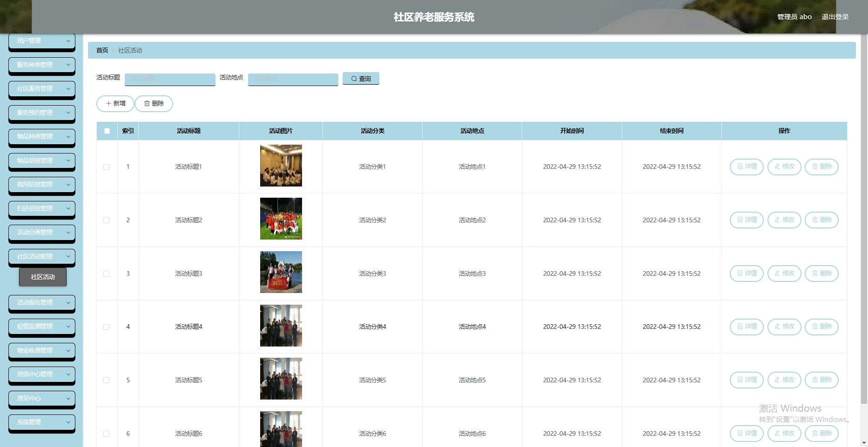The height and width of the screenshot is (447, 868).
Task: Click the plus icon 新增 button
Action: (115, 103)
